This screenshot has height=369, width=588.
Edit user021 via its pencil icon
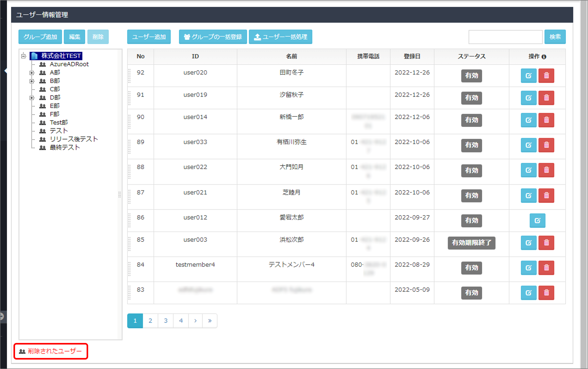529,195
